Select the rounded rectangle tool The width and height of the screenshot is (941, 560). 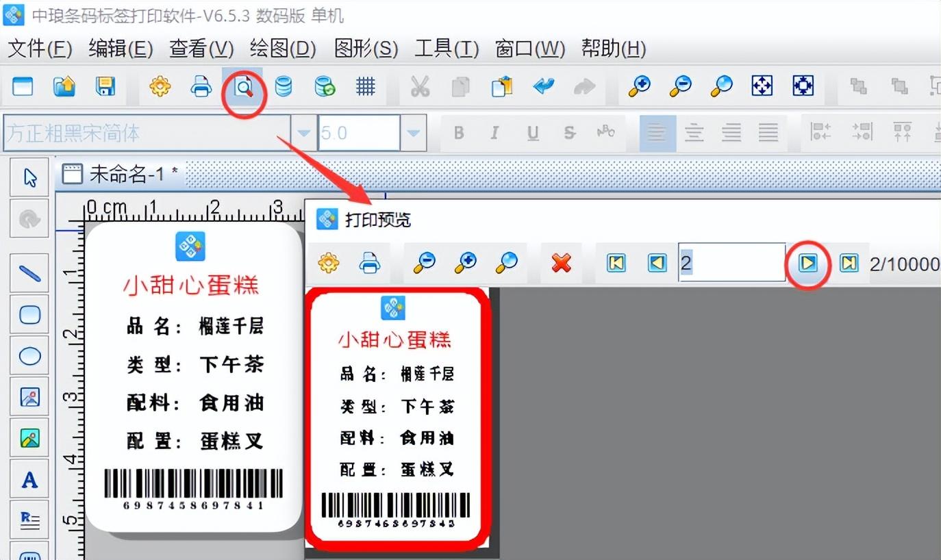pos(29,315)
